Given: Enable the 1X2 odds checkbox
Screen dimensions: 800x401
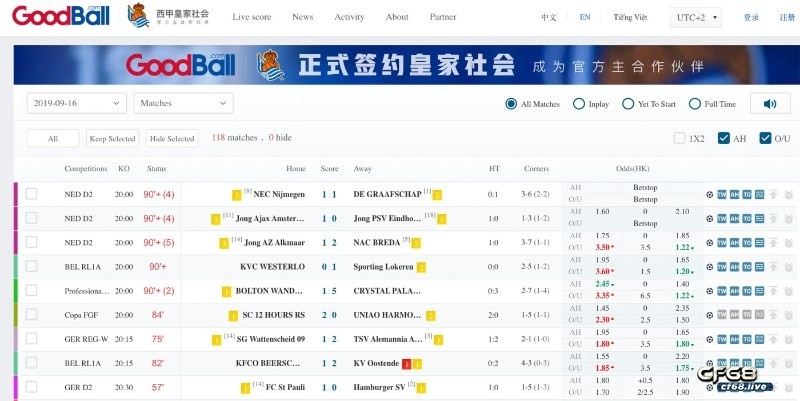Looking at the screenshot, I should [x=679, y=138].
